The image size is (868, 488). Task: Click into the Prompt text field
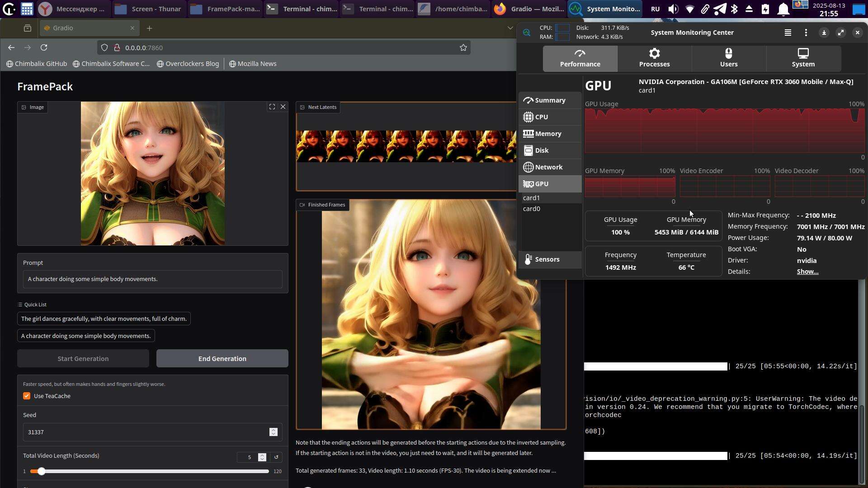[152, 279]
